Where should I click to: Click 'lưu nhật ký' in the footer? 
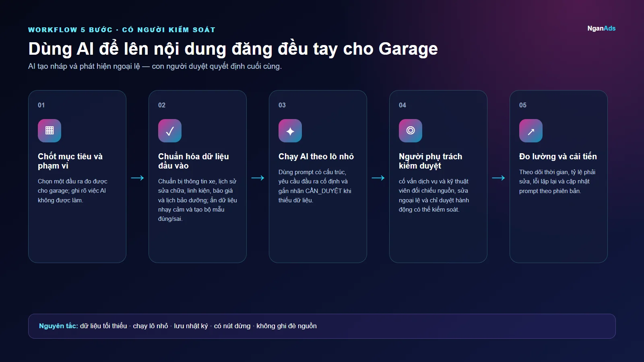pos(191,326)
